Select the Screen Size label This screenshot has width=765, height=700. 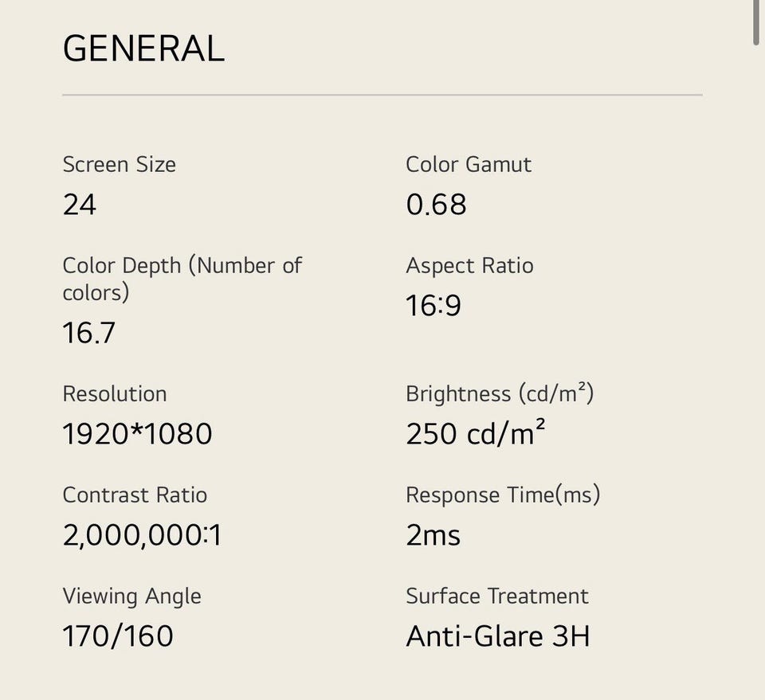(120, 165)
